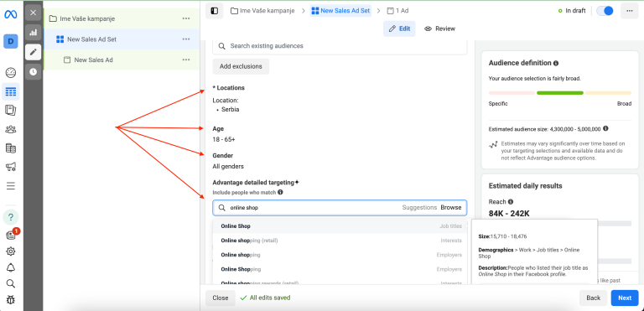Select the pencil edit icon in gray rail
Screen dimensions: 644x311
[x=34, y=52]
